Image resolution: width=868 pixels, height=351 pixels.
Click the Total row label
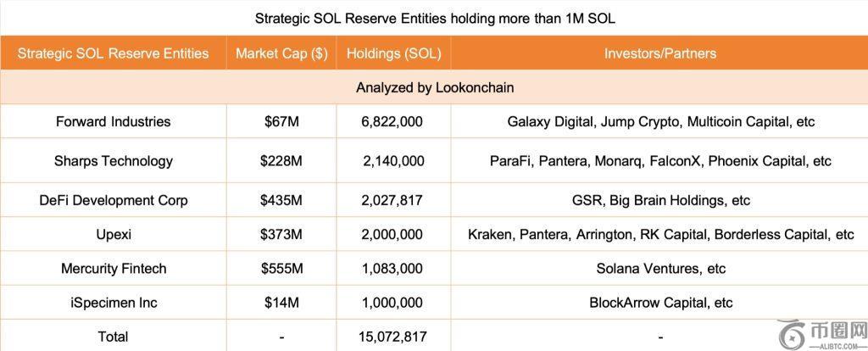pyautogui.click(x=113, y=337)
